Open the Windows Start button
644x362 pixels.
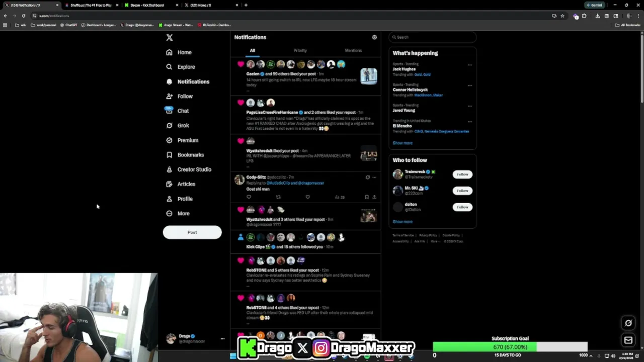(x=232, y=356)
